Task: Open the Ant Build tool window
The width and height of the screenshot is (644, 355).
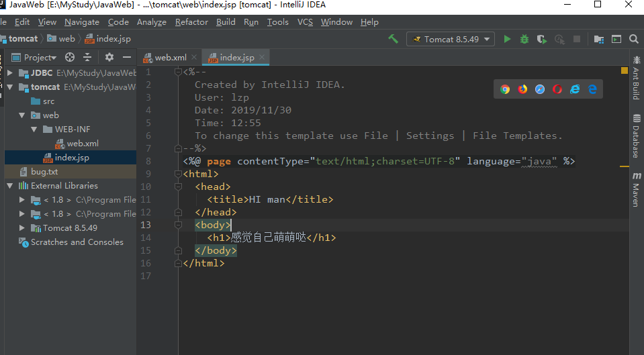Action: [636, 78]
